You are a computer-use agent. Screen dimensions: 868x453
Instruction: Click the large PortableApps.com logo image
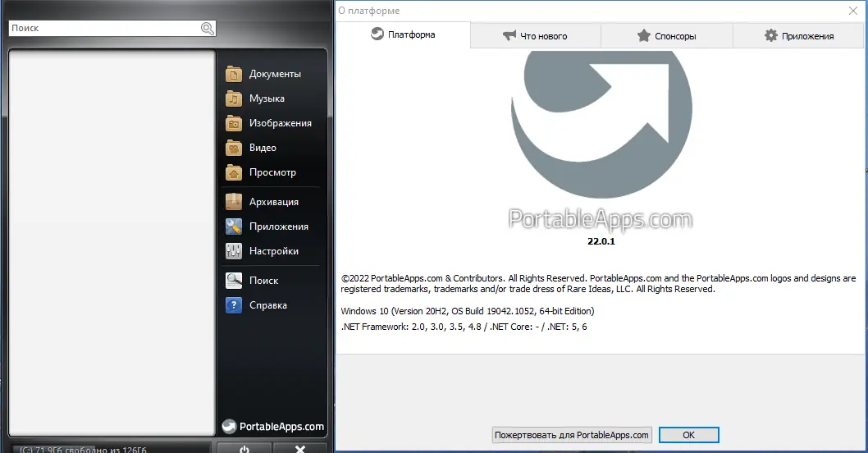click(x=601, y=123)
